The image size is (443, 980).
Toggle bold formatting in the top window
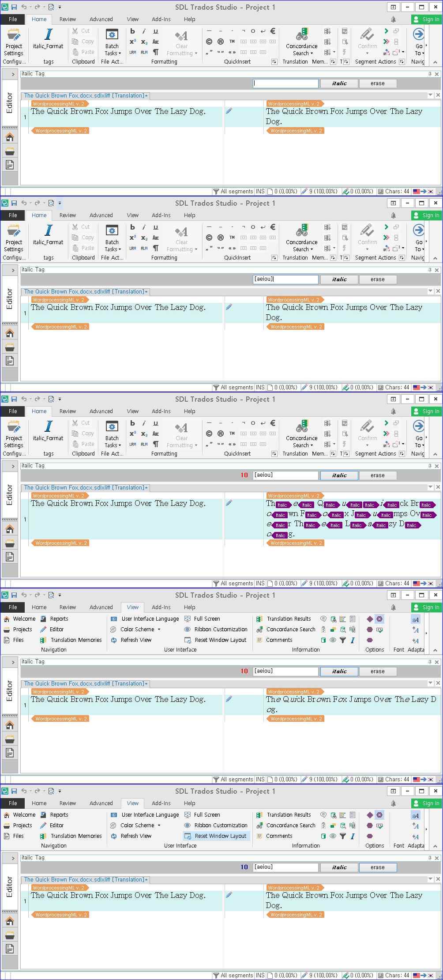pyautogui.click(x=133, y=31)
